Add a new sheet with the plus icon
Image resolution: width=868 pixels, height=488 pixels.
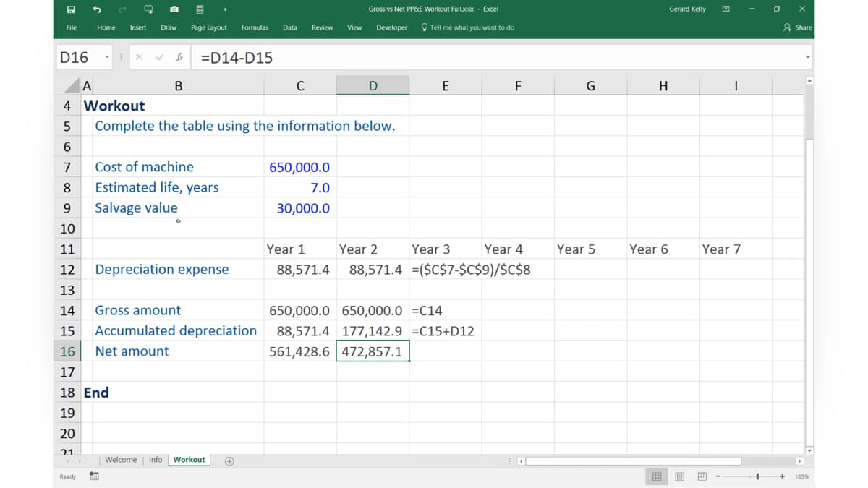229,461
